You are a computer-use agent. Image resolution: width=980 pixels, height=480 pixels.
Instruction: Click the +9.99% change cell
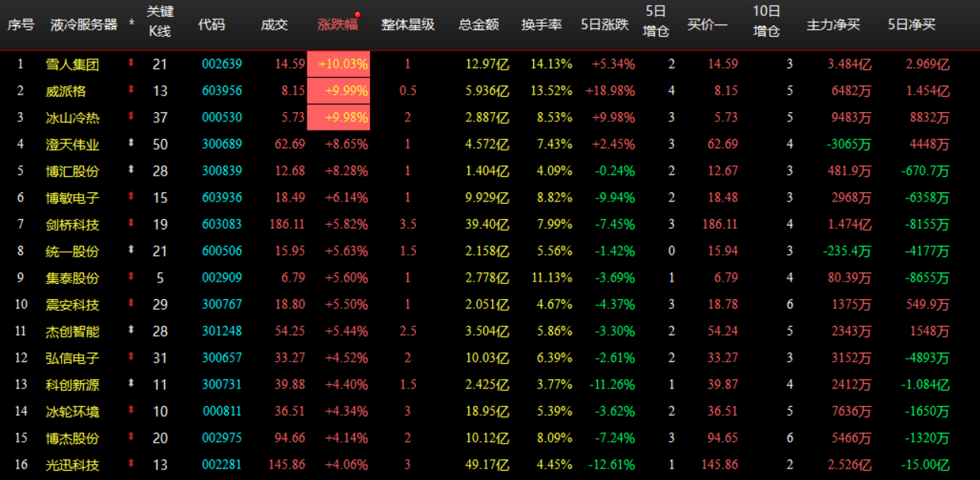coord(339,91)
